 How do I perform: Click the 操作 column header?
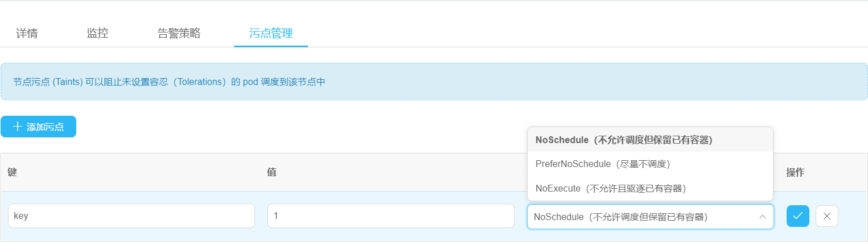coord(795,172)
